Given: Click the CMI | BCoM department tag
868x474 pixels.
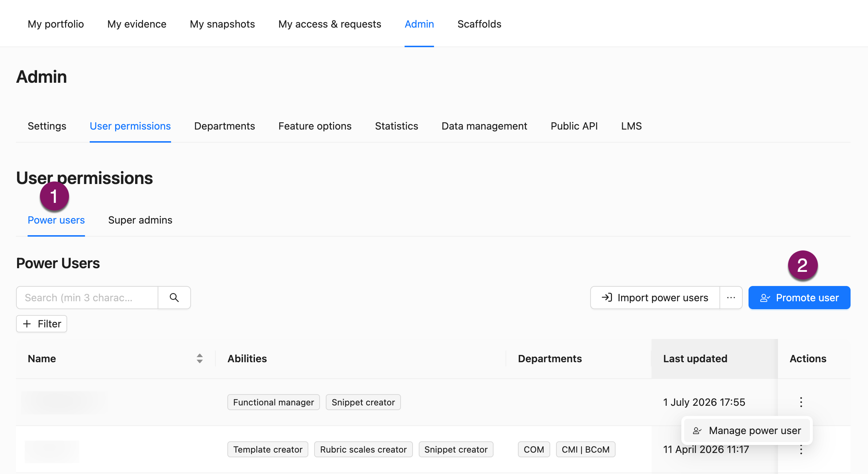Looking at the screenshot, I should (585, 449).
